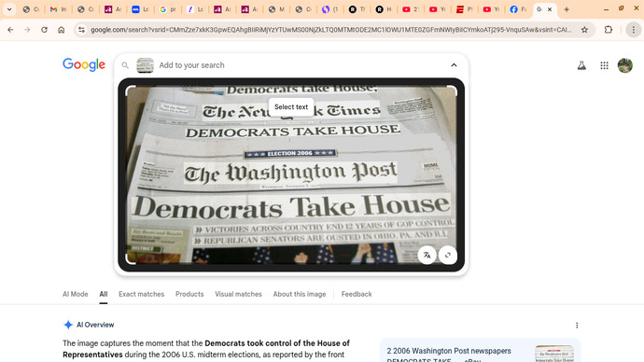Open AI Overview three-dot options
The image size is (644, 362).
577,325
